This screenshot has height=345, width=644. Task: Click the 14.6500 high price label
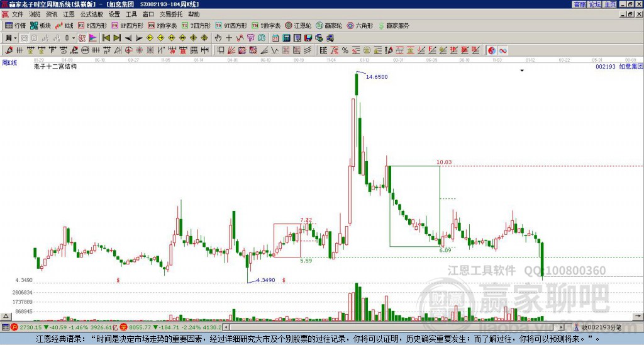[x=377, y=77]
